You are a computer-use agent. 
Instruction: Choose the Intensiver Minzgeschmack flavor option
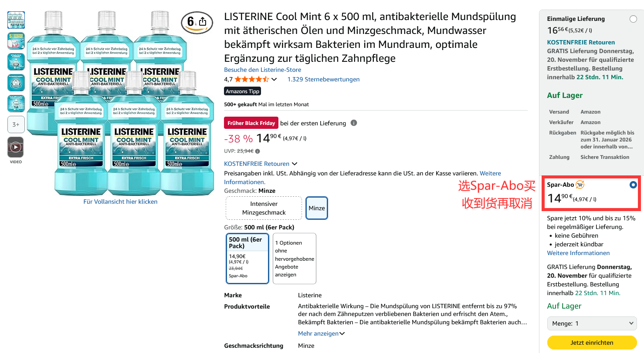coord(264,208)
